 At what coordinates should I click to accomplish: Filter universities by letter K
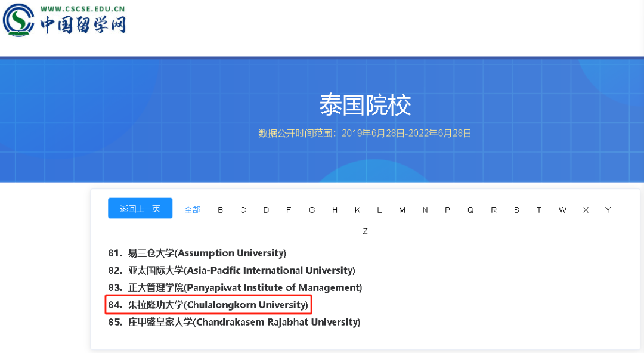[358, 210]
